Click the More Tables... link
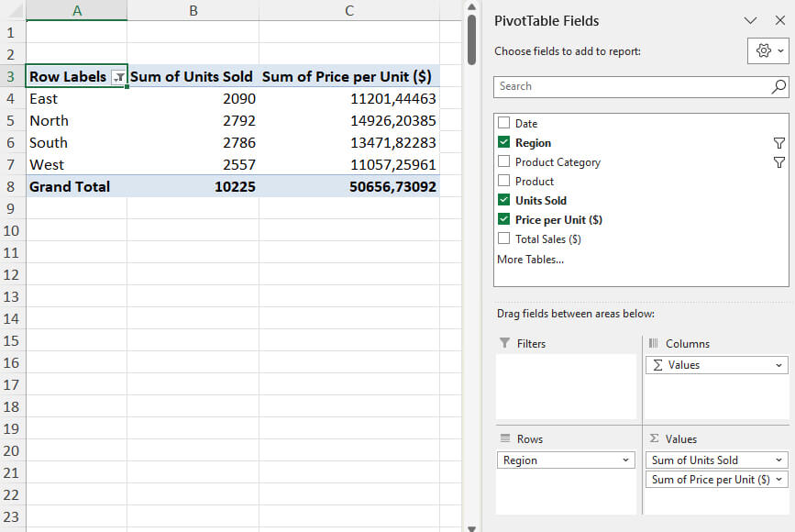This screenshot has height=532, width=795. pyautogui.click(x=530, y=260)
